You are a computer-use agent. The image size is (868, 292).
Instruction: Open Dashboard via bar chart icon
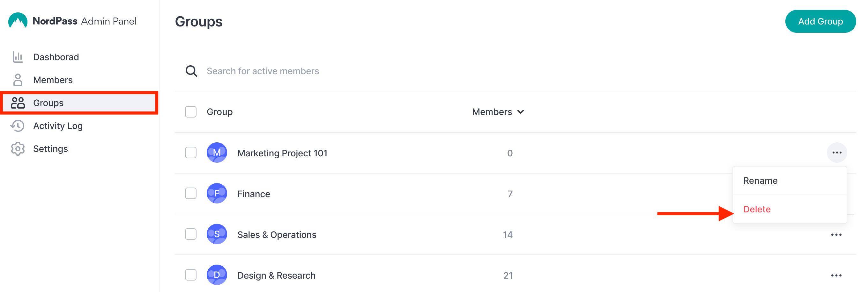tap(18, 57)
